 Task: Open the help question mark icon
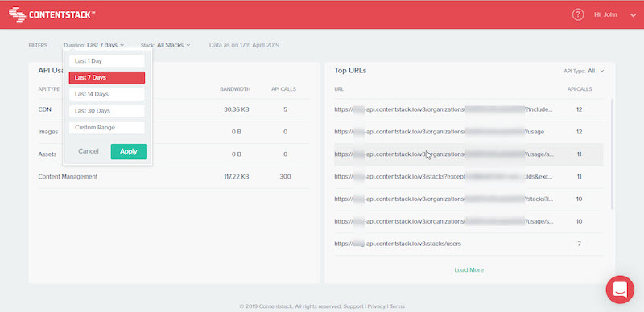pos(577,14)
